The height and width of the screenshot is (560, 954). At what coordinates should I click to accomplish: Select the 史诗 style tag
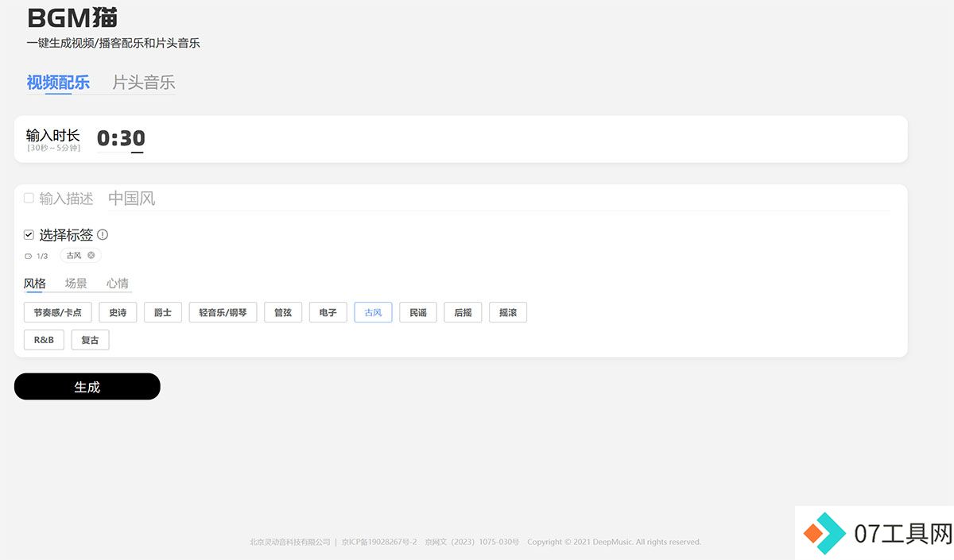118,313
